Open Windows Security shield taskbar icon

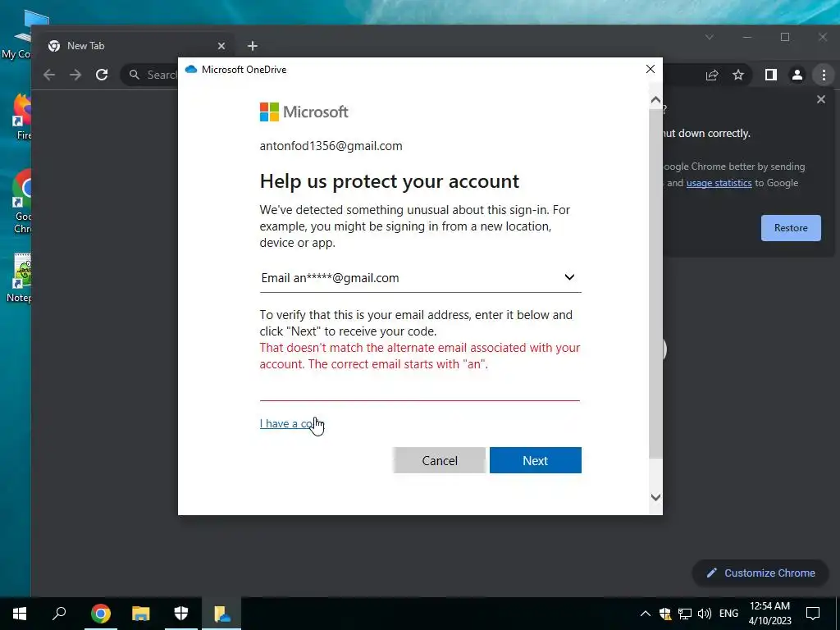(181, 614)
